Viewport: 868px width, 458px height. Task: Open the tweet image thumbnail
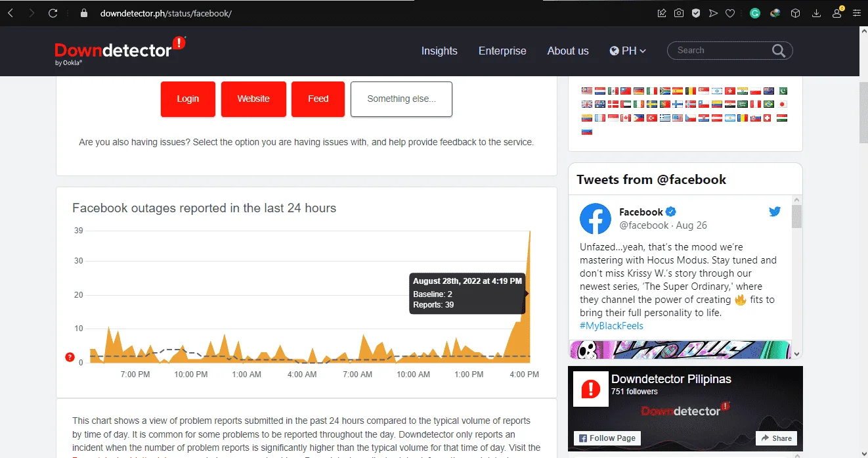point(680,349)
